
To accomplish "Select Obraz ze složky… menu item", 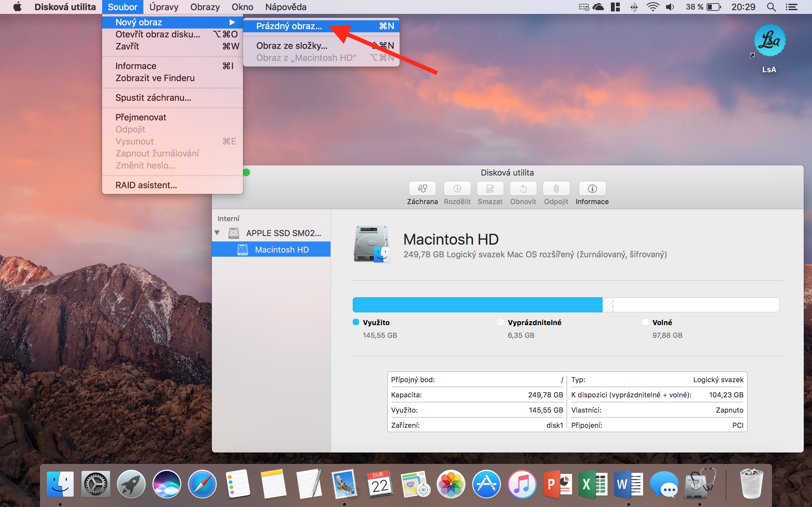I will pos(291,46).
